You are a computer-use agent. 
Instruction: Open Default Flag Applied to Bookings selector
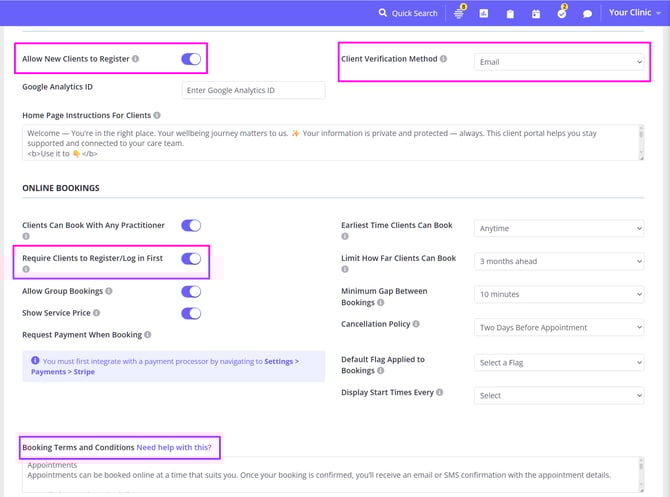click(558, 362)
